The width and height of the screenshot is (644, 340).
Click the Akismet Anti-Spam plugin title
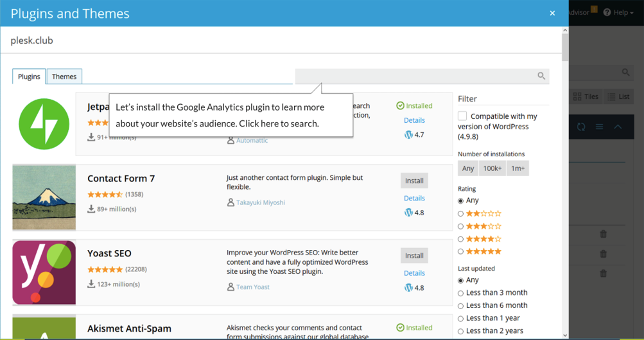[x=129, y=328]
